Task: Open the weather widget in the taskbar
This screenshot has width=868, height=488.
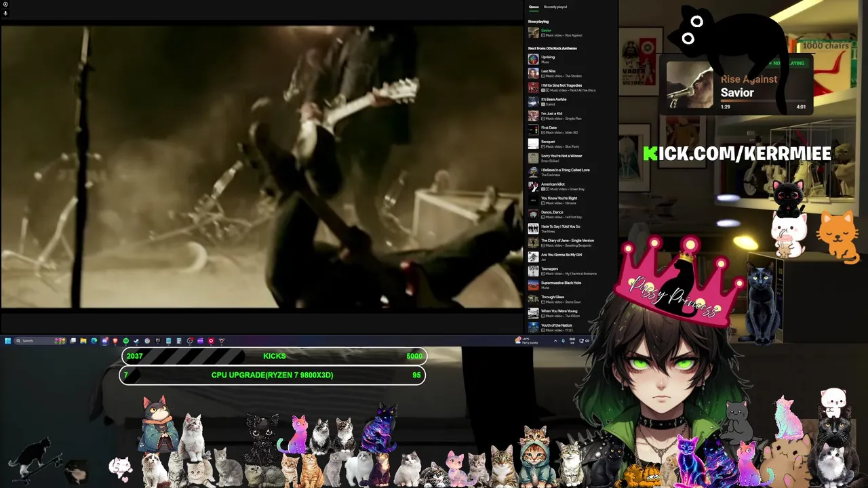Action: point(527,340)
